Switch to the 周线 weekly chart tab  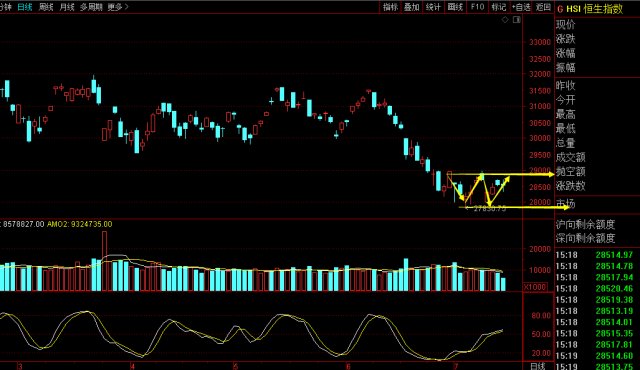coord(46,7)
